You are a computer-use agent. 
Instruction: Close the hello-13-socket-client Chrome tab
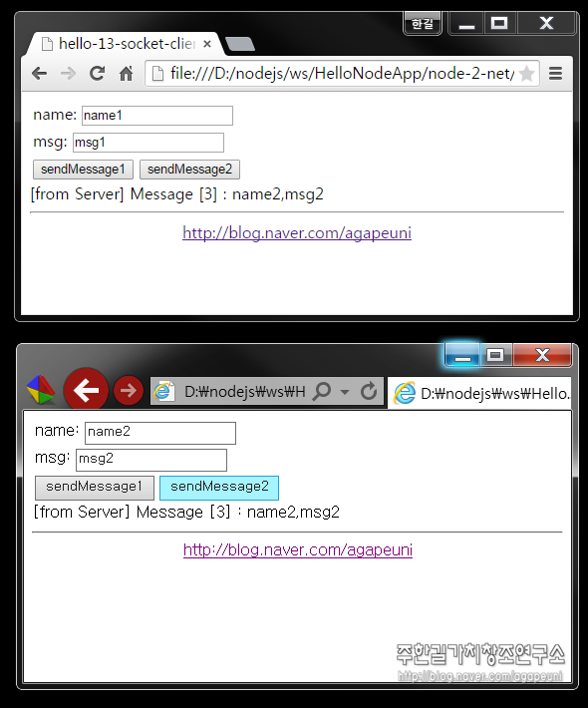tap(207, 44)
